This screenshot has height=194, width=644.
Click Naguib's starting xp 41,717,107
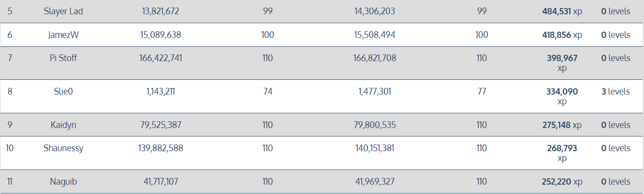[x=161, y=182]
